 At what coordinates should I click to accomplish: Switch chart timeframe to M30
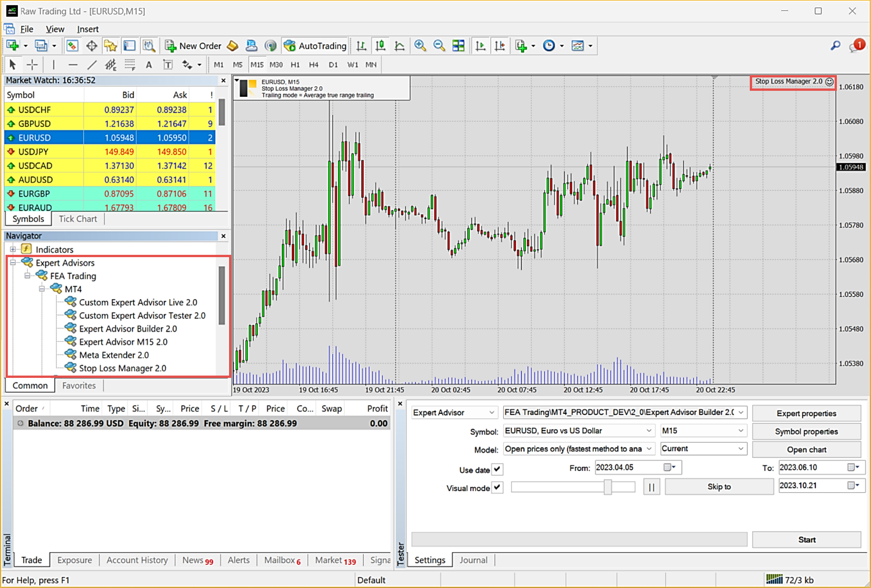tap(276, 65)
